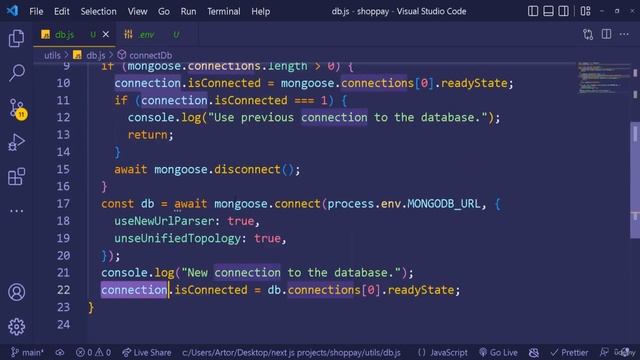Open the Selection menu
Image resolution: width=640 pixels, height=360 pixels.
[98, 11]
